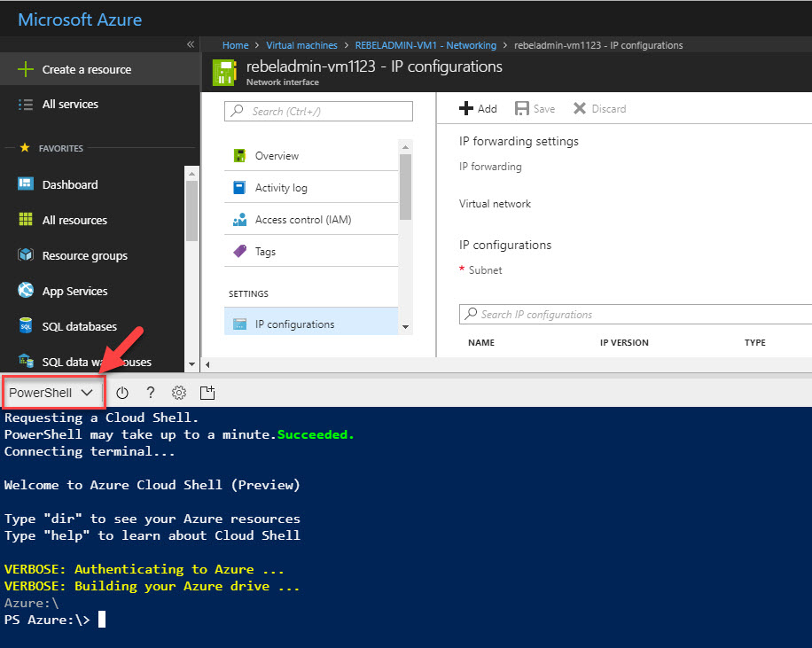Image resolution: width=812 pixels, height=648 pixels.
Task: Click the Save disk button
Action: [x=535, y=109]
